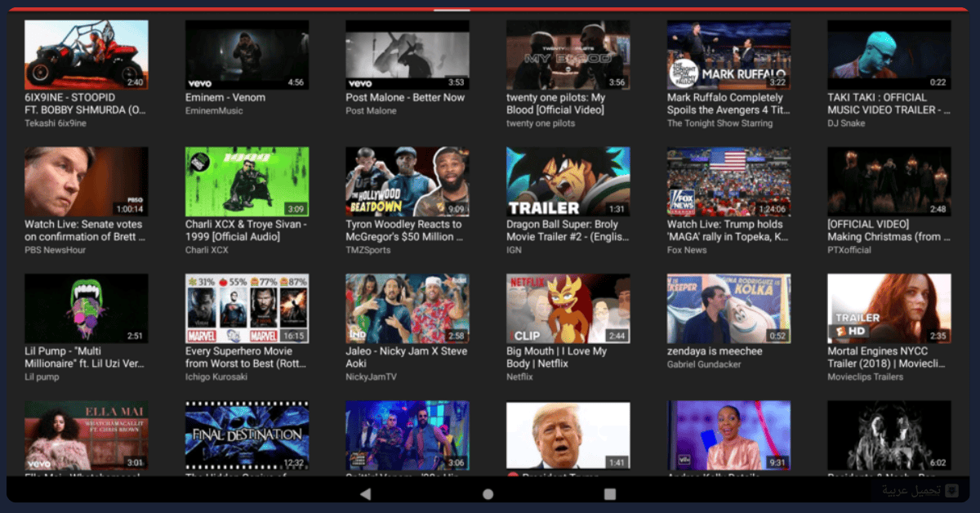Select the title 'Eminem - Venom'
The height and width of the screenshot is (513, 980).
225,97
